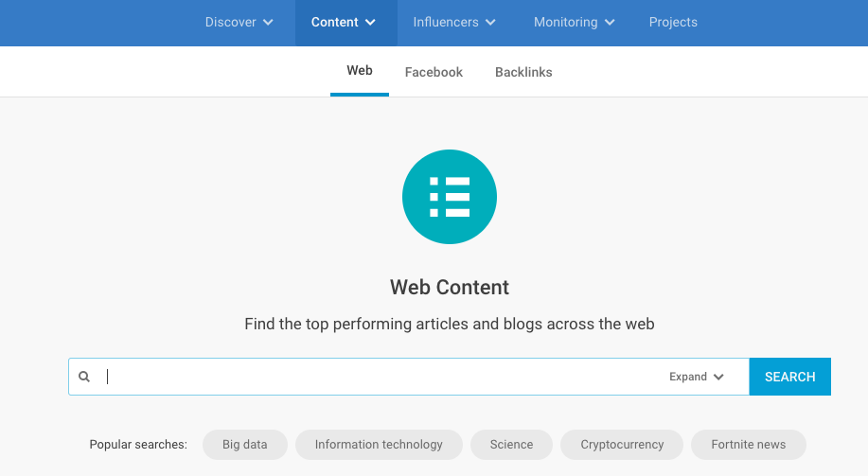
Task: Choose the Information technology popular search
Action: (x=379, y=444)
